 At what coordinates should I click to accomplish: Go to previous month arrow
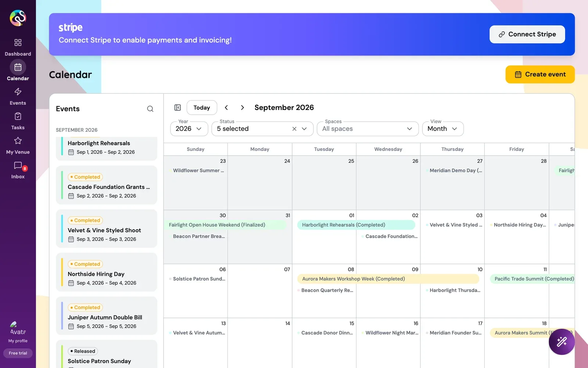(226, 107)
